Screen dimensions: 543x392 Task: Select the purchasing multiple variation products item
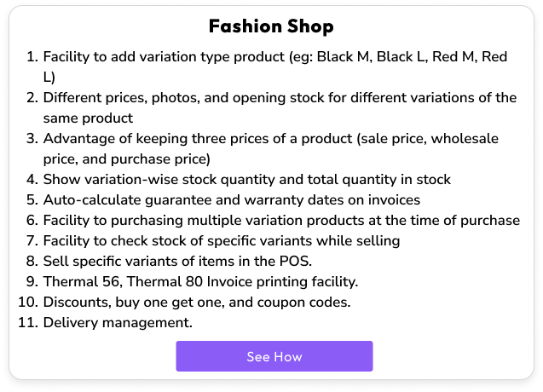(x=281, y=220)
